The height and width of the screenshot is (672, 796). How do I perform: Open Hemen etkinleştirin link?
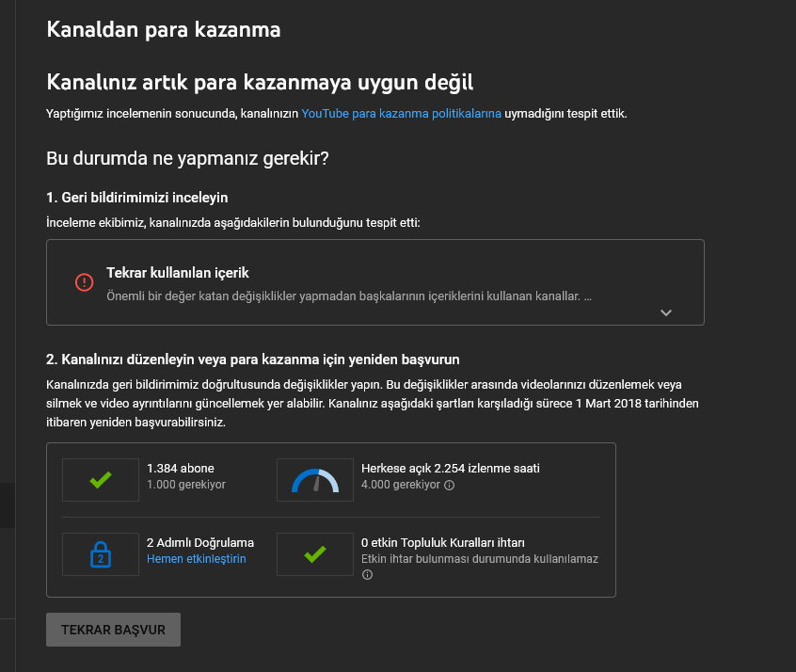[x=196, y=559]
